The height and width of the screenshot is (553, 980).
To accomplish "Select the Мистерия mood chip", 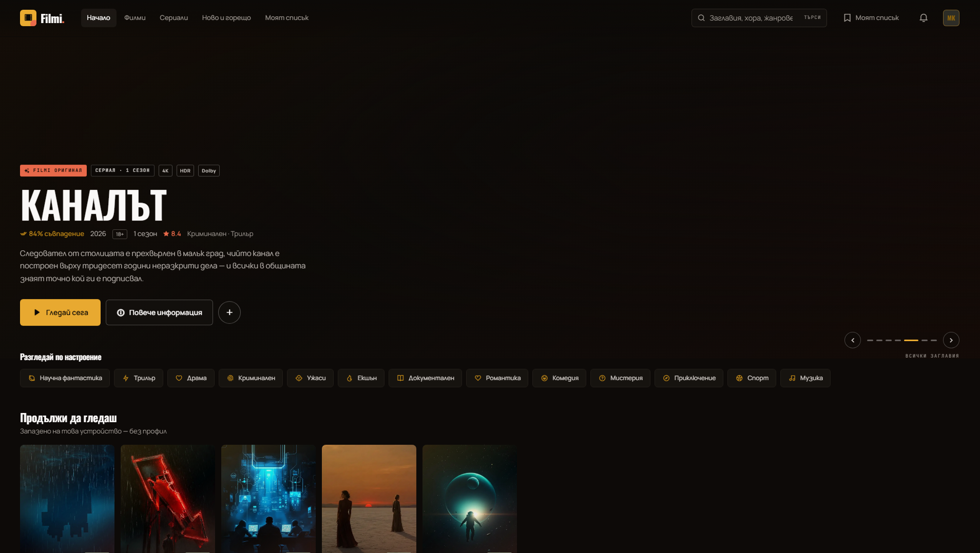I will tap(620, 378).
